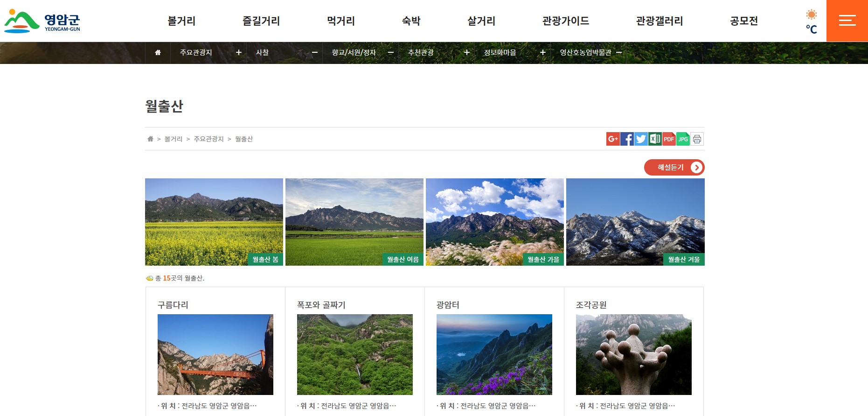This screenshot has height=416, width=868.
Task: Go to 먹거리 menu item
Action: pyautogui.click(x=340, y=21)
